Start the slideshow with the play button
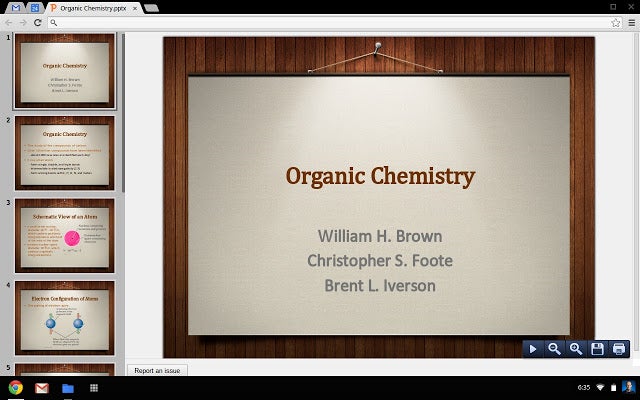The image size is (640, 400). 533,348
